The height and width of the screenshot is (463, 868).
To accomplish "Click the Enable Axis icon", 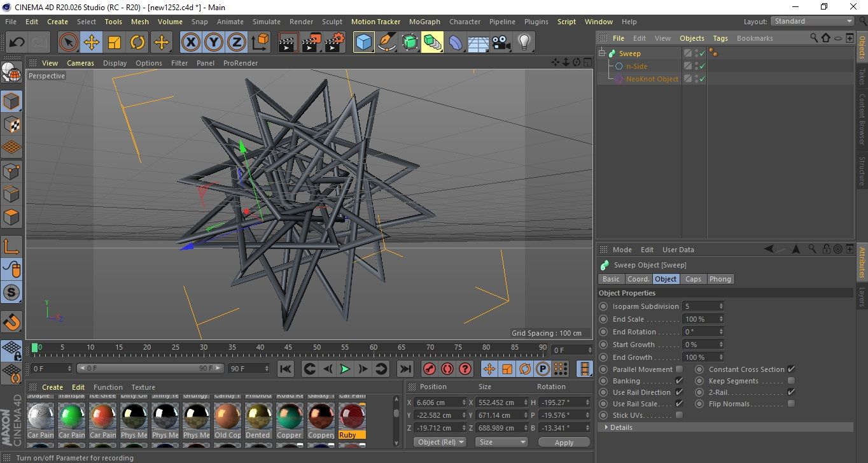I will click(x=11, y=246).
